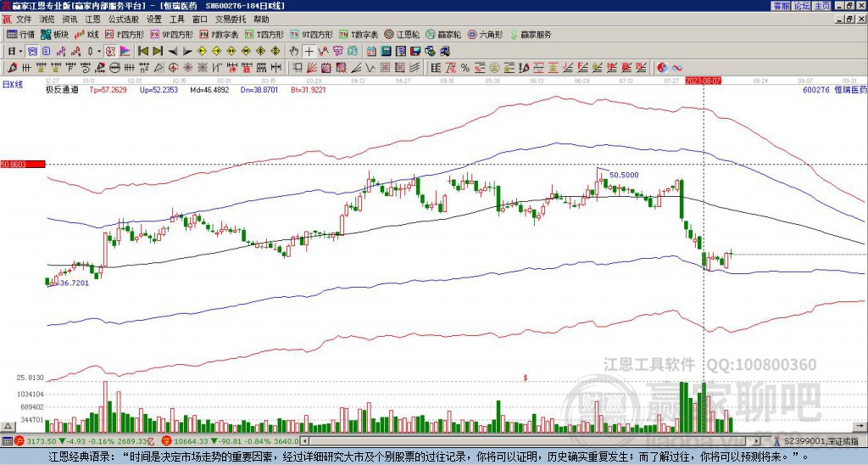The width and height of the screenshot is (868, 465).
Task: Click the 36.7201 low price label
Action: tap(75, 283)
